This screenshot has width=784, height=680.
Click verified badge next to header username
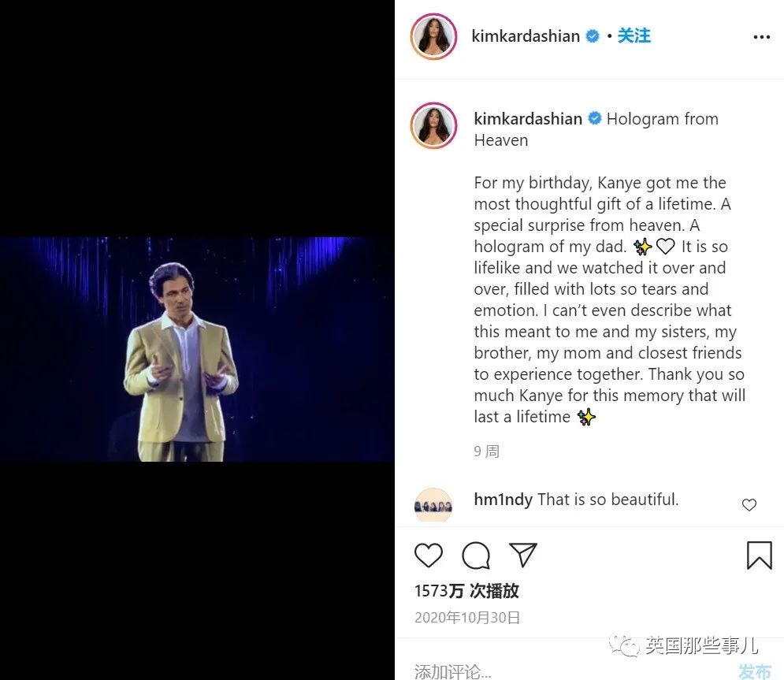pyautogui.click(x=593, y=36)
